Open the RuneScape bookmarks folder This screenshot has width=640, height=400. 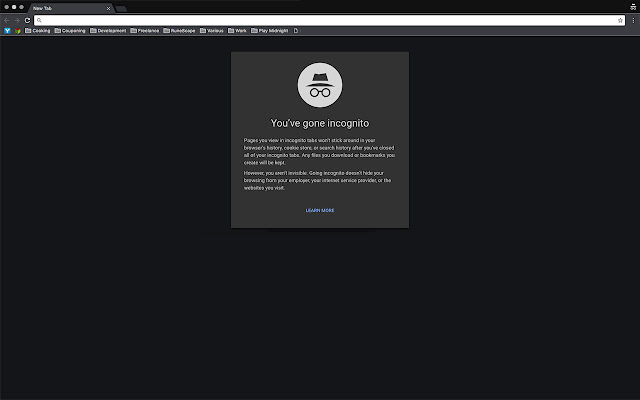(180, 31)
